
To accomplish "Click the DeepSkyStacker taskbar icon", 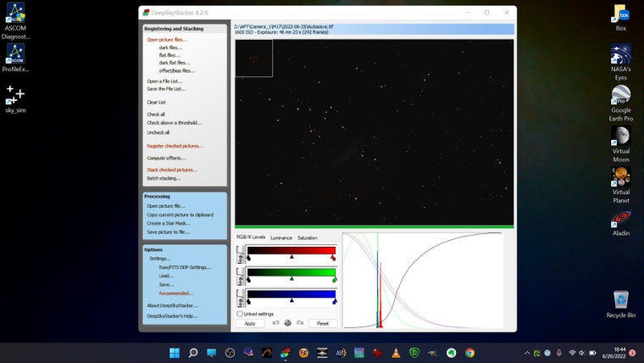I will (286, 353).
